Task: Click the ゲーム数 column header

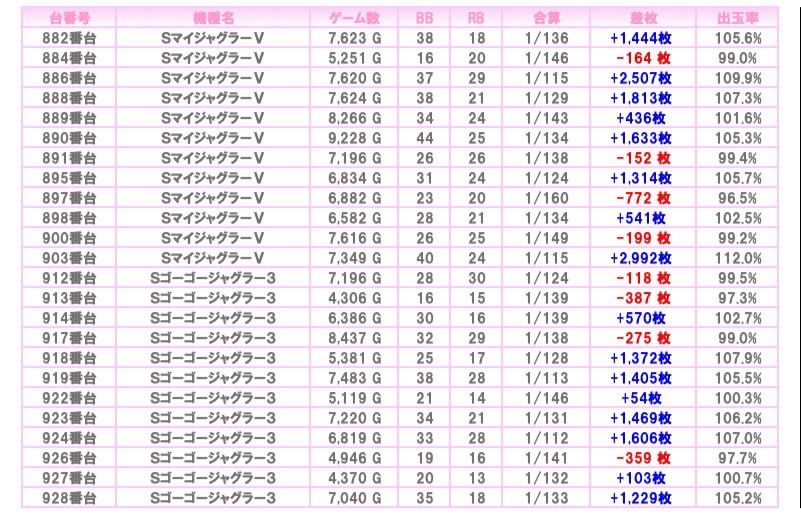Action: click(355, 18)
